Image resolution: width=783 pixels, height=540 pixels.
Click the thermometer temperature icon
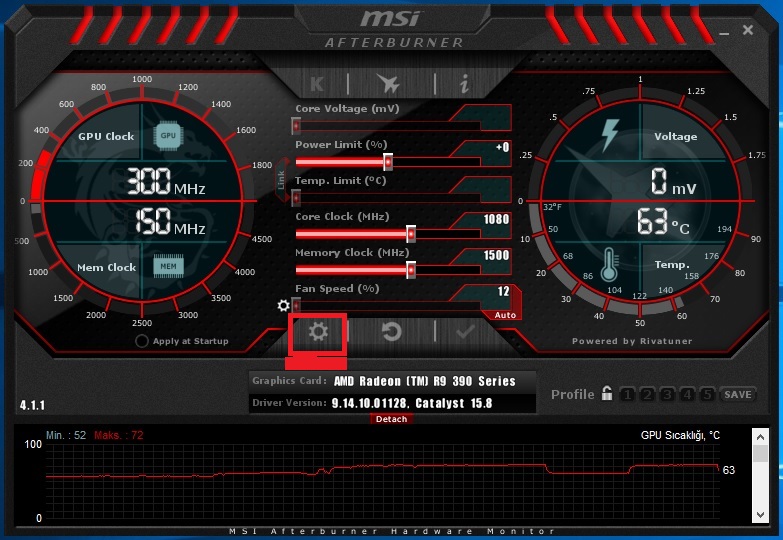pos(610,264)
